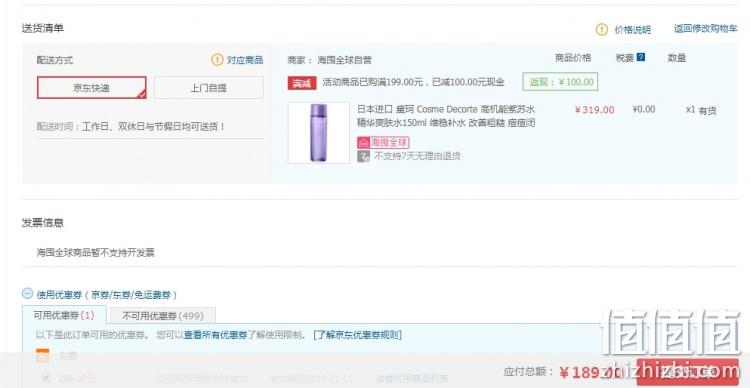Open the 价格说明 price explanation link
Screen dimensions: 750x388
(x=632, y=29)
